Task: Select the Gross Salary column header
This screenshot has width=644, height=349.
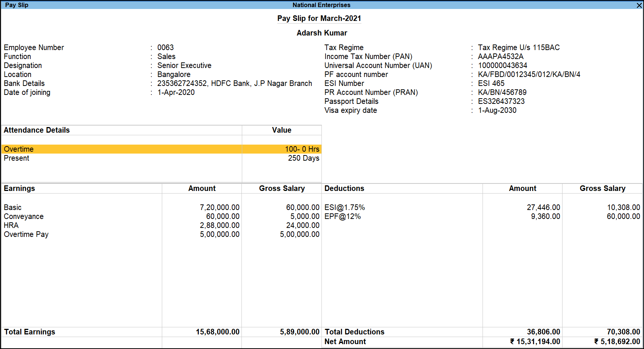Action: [x=281, y=188]
